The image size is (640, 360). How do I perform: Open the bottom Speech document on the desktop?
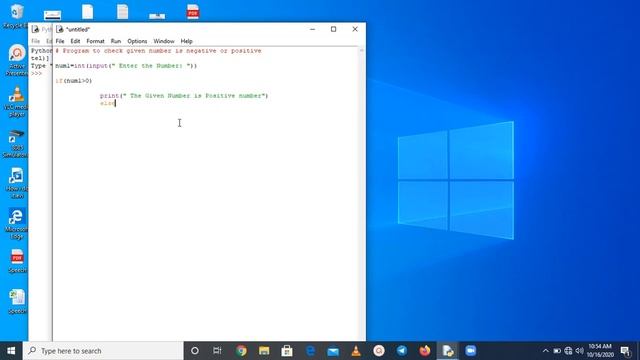point(17,302)
